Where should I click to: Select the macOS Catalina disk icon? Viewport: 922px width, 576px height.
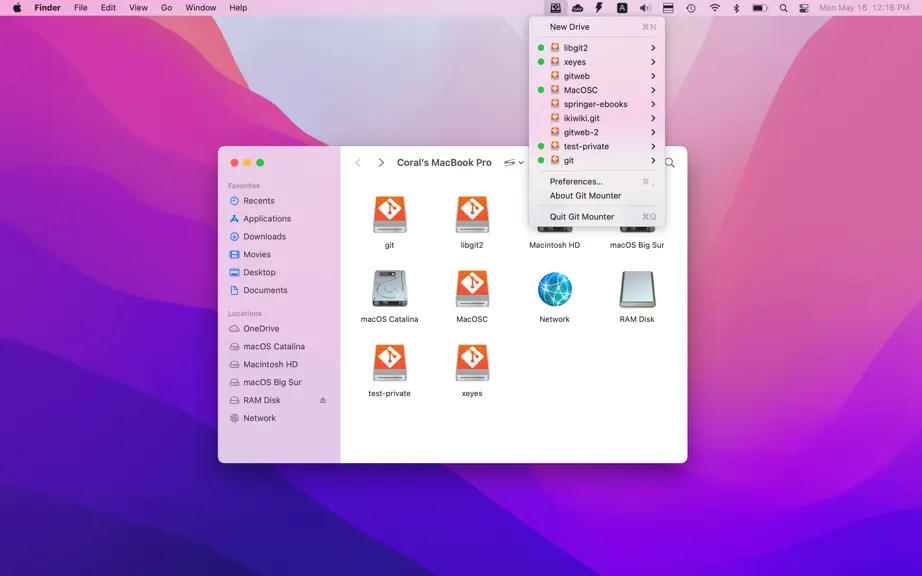pyautogui.click(x=389, y=289)
